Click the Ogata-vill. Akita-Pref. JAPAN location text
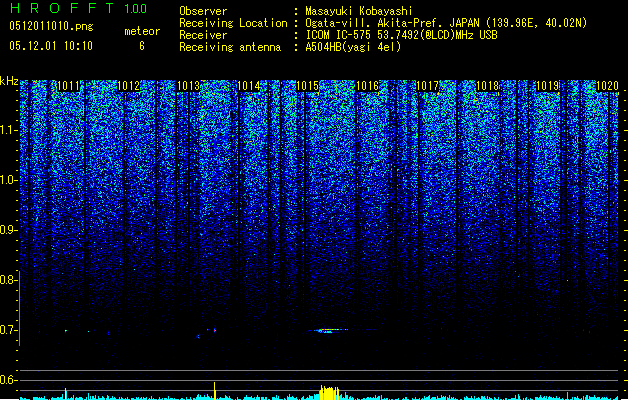The height and width of the screenshot is (400, 629). (446, 23)
